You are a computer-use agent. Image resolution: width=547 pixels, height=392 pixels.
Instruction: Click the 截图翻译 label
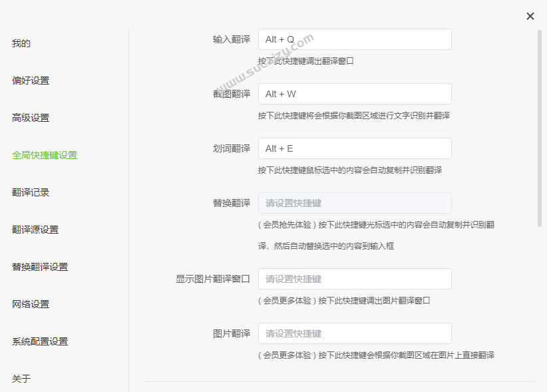232,94
